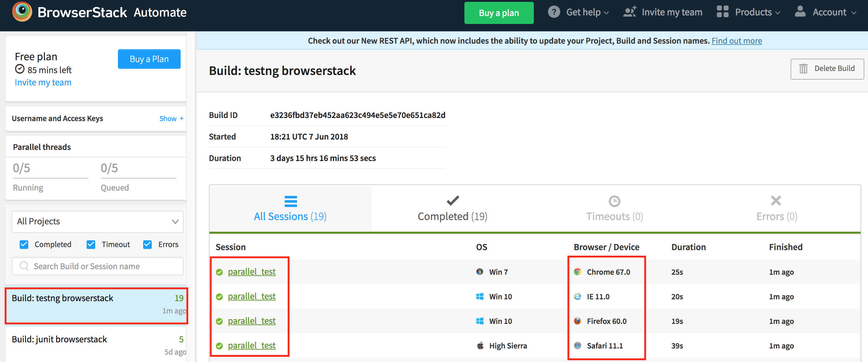
Task: Click the 0/5 Running threads count
Action: pyautogui.click(x=22, y=168)
